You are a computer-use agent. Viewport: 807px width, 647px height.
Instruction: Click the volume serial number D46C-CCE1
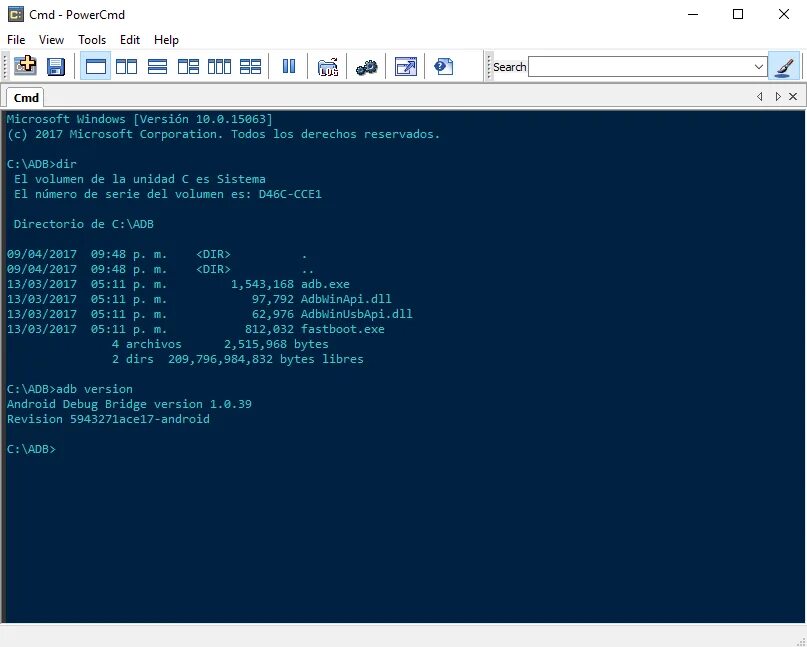pos(290,194)
